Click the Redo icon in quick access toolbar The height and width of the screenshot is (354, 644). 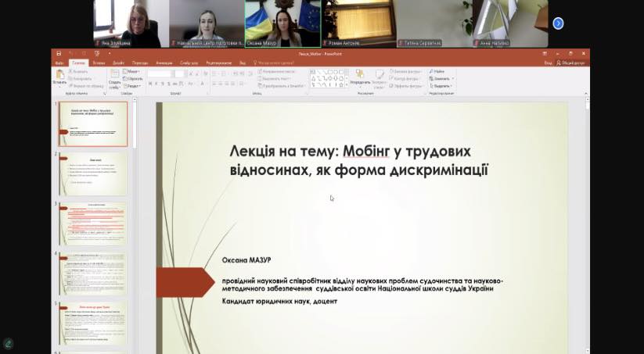[84, 53]
